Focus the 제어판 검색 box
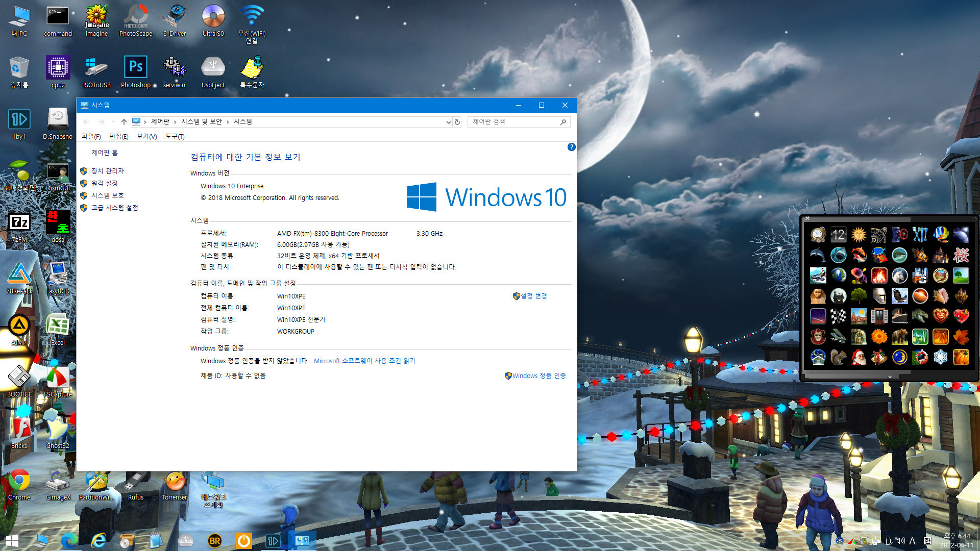980x551 pixels. (519, 122)
